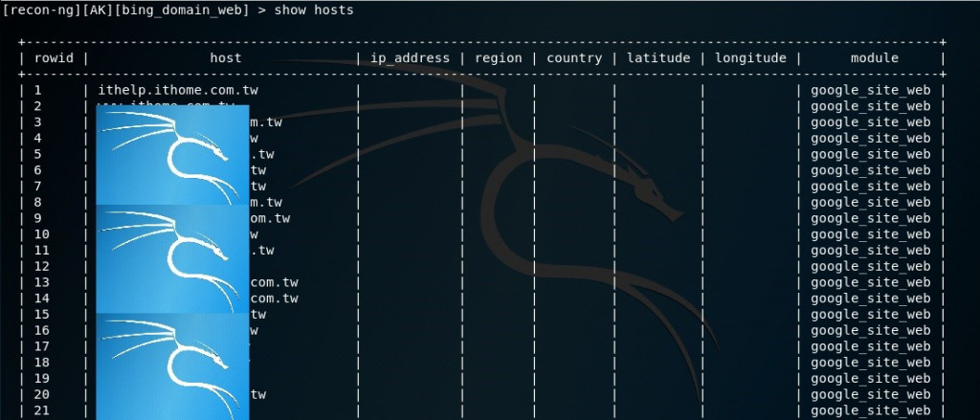Click rowid cell '17'
The height and width of the screenshot is (420, 980).
[x=42, y=346]
